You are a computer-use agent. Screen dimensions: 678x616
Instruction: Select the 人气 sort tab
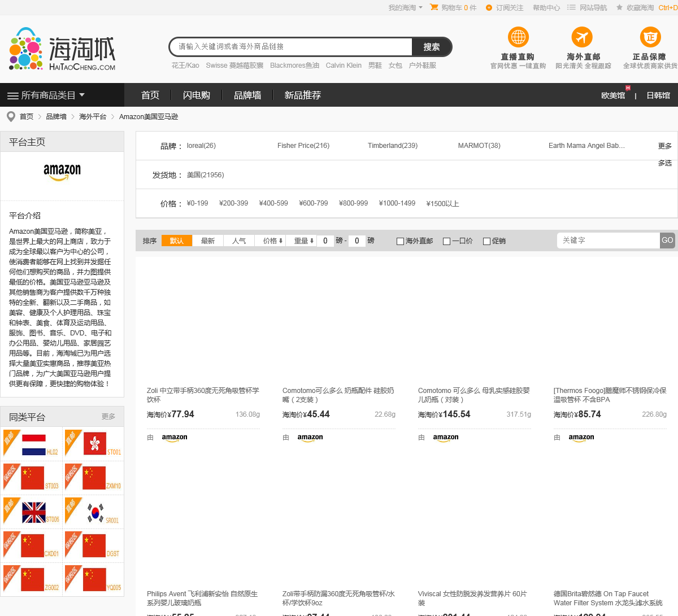pos(239,241)
